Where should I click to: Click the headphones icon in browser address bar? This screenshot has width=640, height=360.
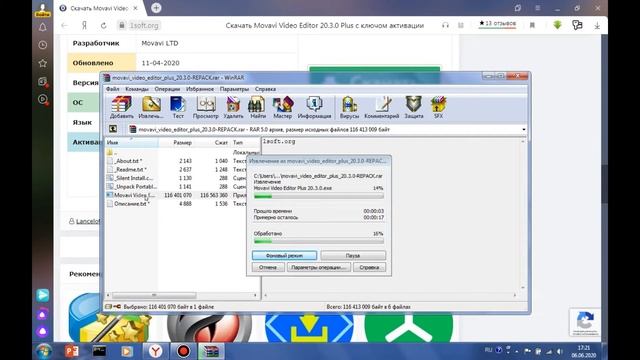point(445,25)
